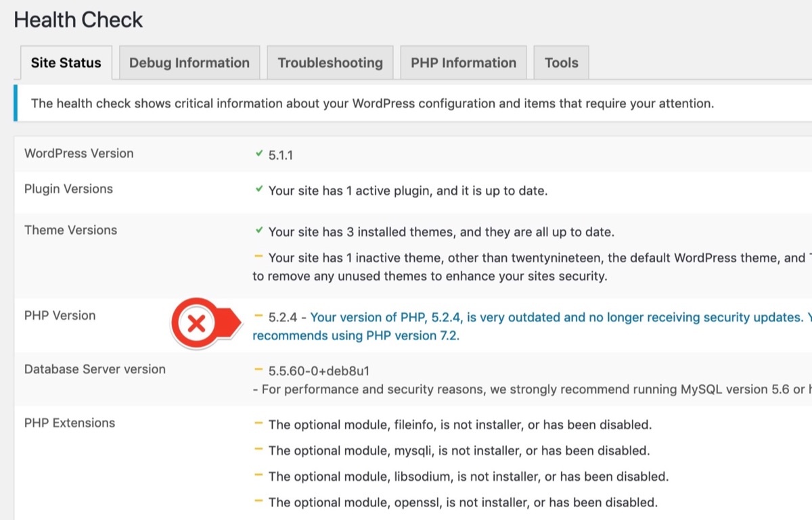Select the Database Server version label
The image size is (812, 520).
coord(95,369)
